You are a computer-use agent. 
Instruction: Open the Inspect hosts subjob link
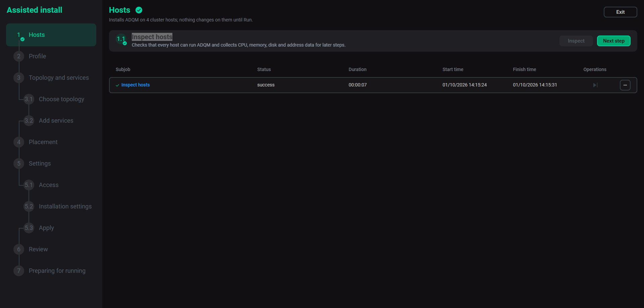tap(136, 85)
